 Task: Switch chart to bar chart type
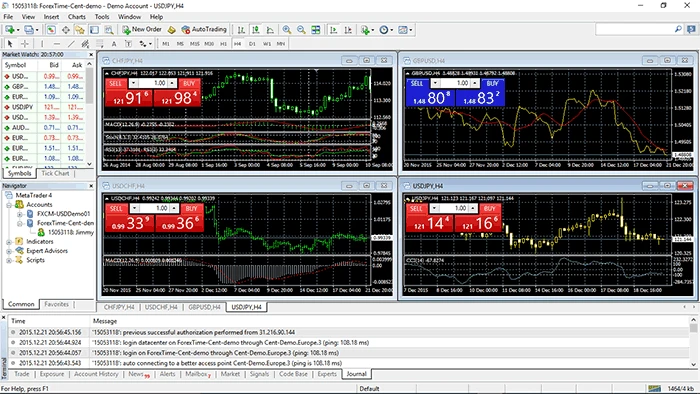[x=241, y=29]
